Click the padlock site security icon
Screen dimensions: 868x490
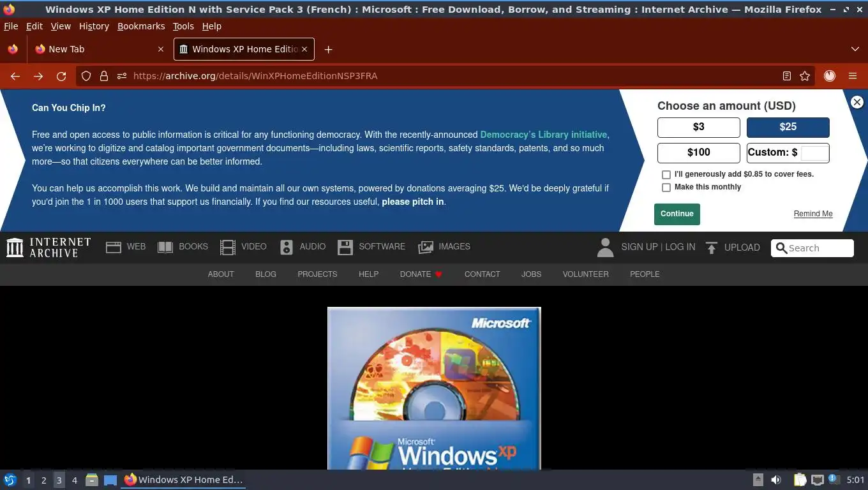[104, 76]
